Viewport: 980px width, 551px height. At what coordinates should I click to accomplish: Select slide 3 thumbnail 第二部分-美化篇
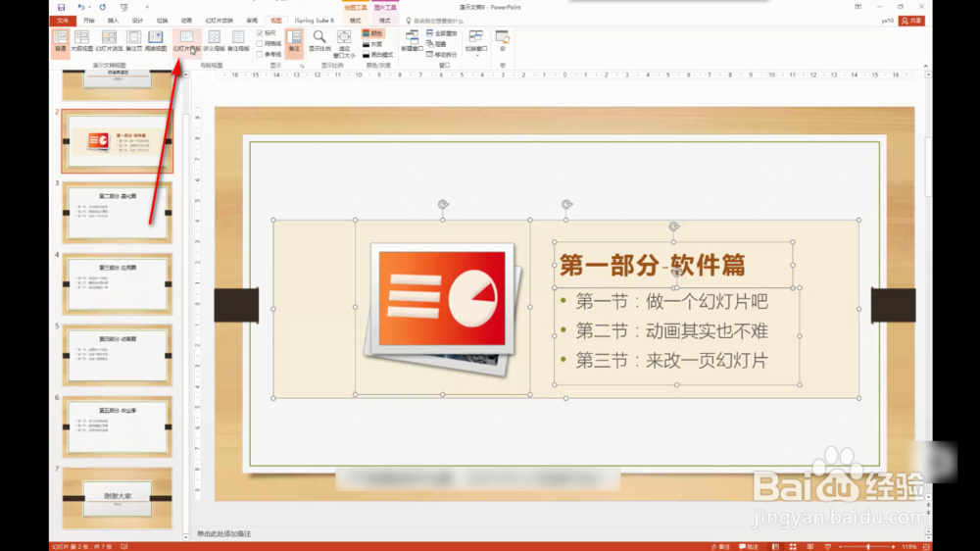pos(117,212)
